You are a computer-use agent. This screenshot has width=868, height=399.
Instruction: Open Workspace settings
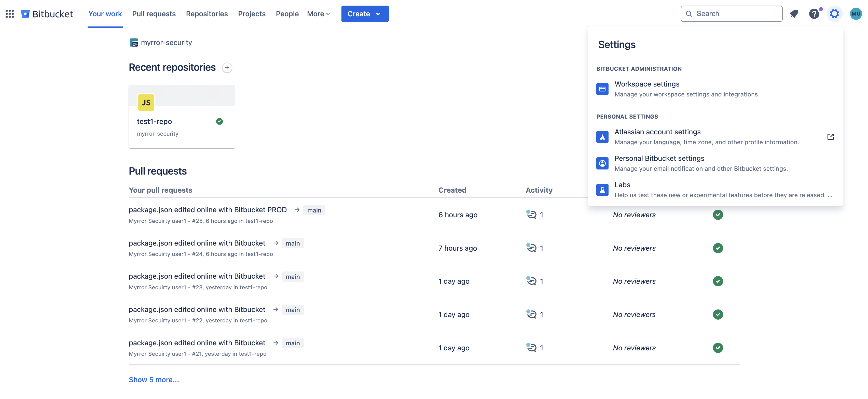[x=715, y=89]
